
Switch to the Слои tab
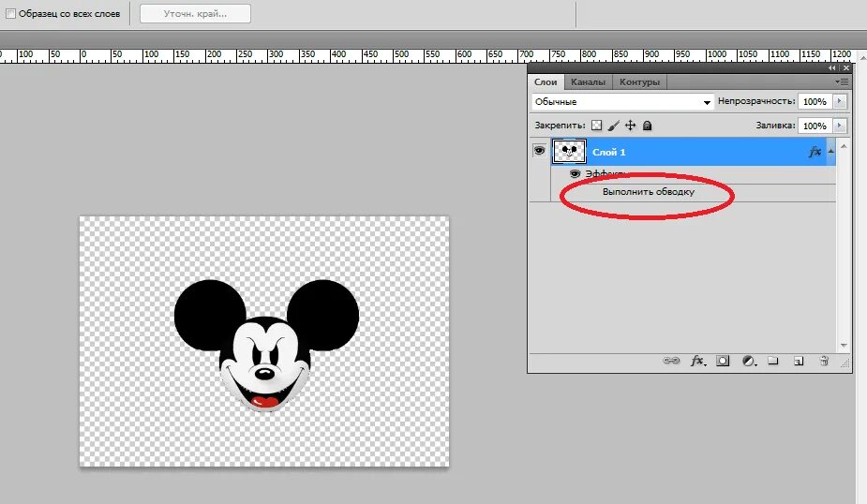point(546,82)
